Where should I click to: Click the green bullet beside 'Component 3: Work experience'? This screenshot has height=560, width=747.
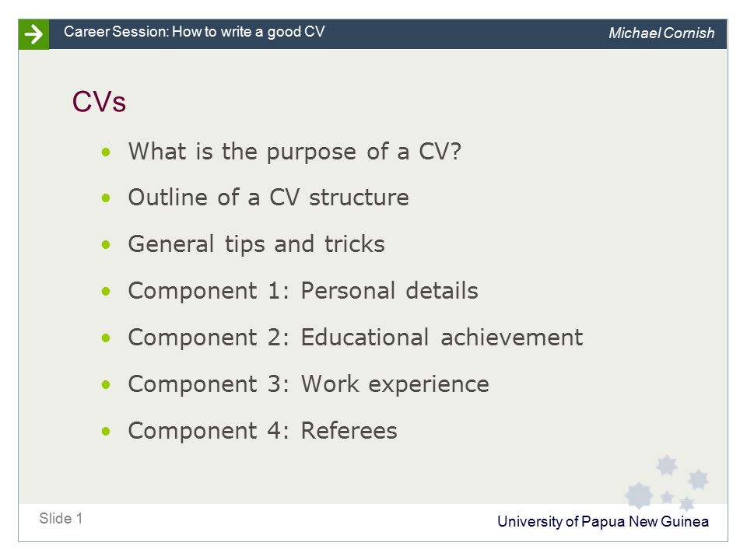[106, 385]
